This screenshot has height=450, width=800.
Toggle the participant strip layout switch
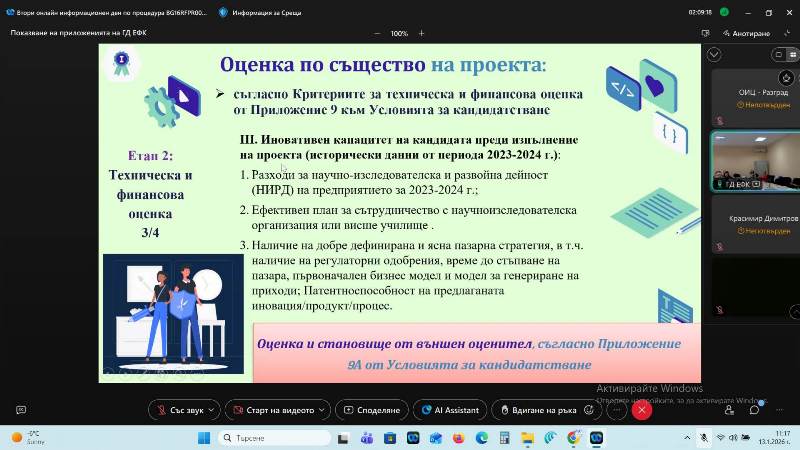click(782, 54)
